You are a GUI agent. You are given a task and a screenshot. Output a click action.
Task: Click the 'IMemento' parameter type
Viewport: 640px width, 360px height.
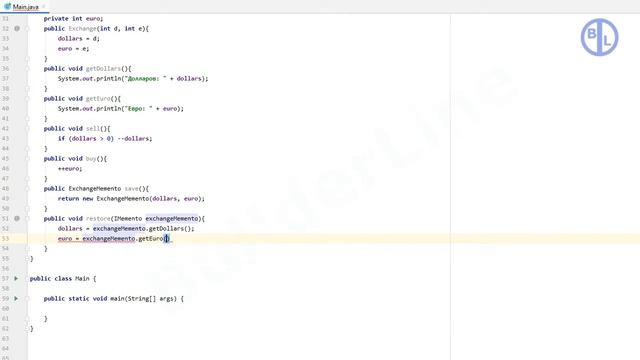click(128, 218)
